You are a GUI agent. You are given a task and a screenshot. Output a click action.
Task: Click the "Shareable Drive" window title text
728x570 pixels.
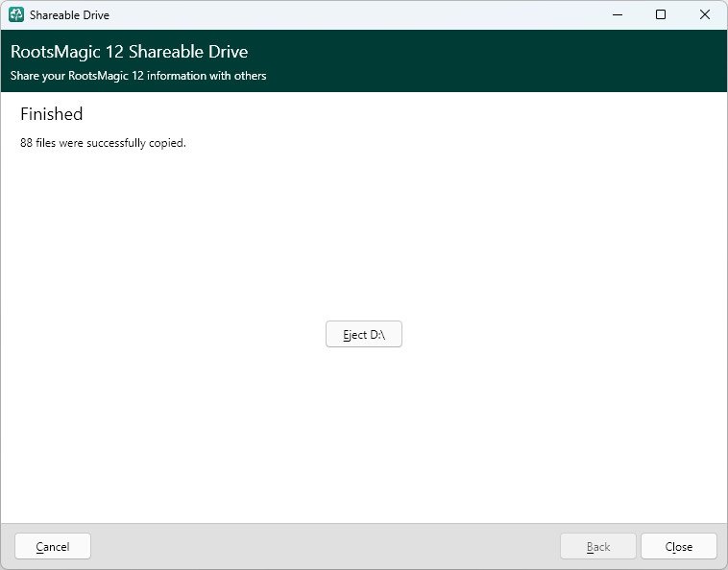[x=70, y=14]
